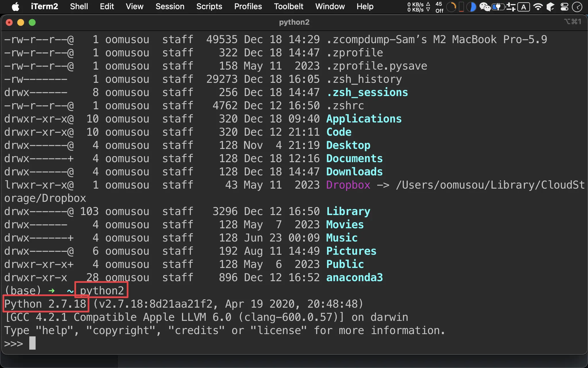Click the .zprofile file name
Screen dimensions: 588x368
tap(355, 53)
